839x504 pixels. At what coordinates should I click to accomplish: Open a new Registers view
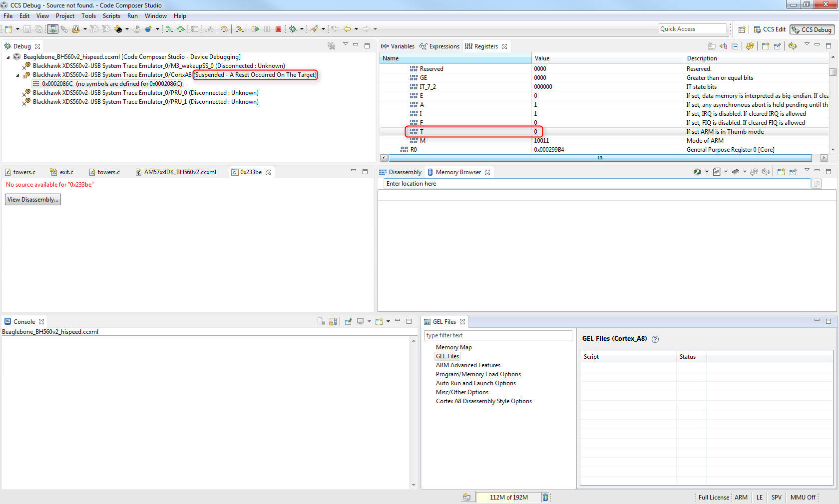766,46
